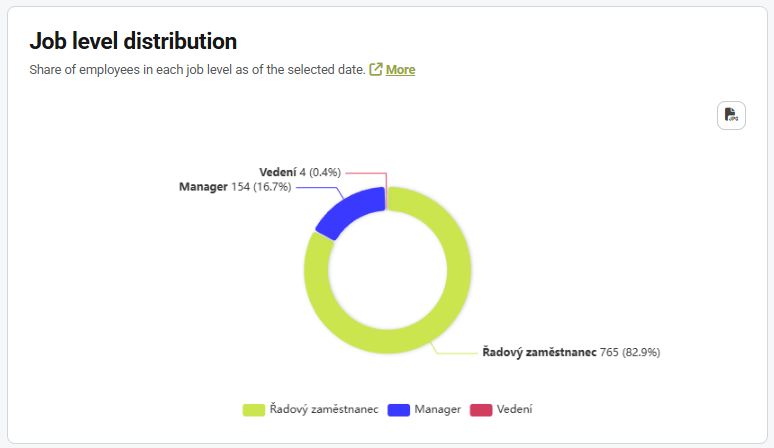Click the thin red Vedení donut slice

point(386,197)
